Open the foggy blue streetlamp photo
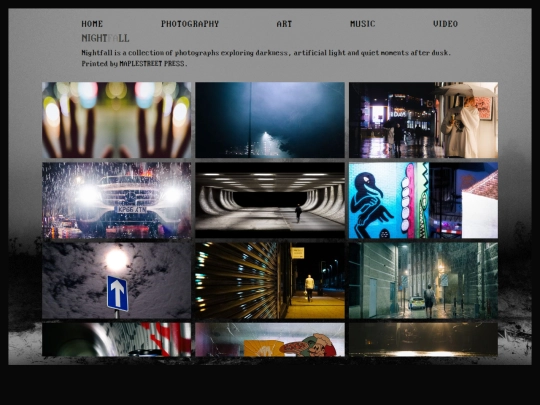This screenshot has height=405, width=540. click(270, 120)
